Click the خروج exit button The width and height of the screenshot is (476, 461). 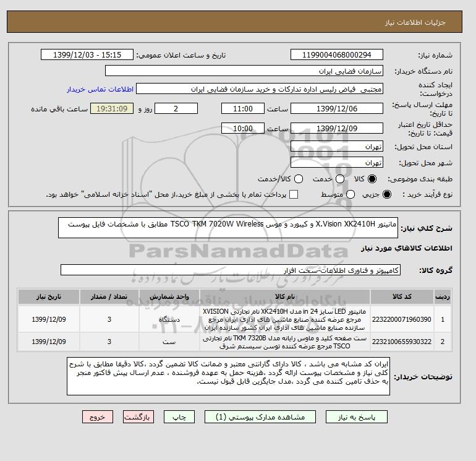[98, 417]
